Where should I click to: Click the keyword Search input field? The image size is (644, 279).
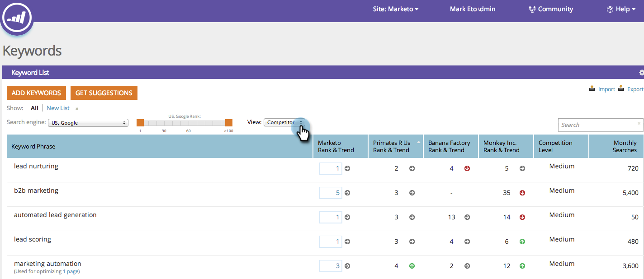click(x=597, y=125)
